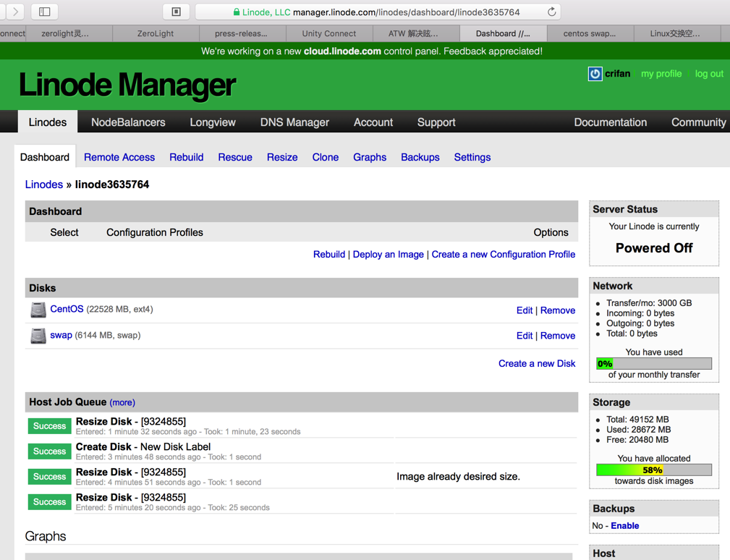This screenshot has height=560, width=730.
Task: Click Rebuild link under Configuration Profiles
Action: (329, 254)
